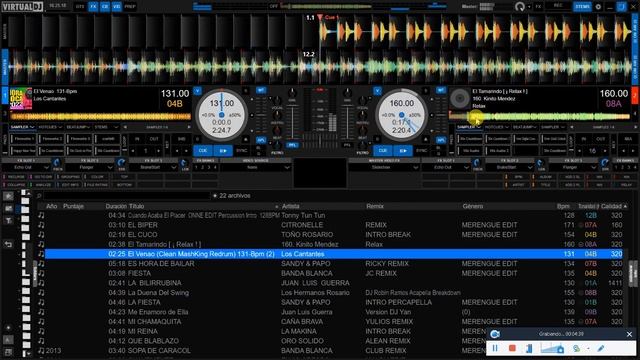640x360 pixels.
Task: Stop the screen recording with red square
Action: click(512, 348)
